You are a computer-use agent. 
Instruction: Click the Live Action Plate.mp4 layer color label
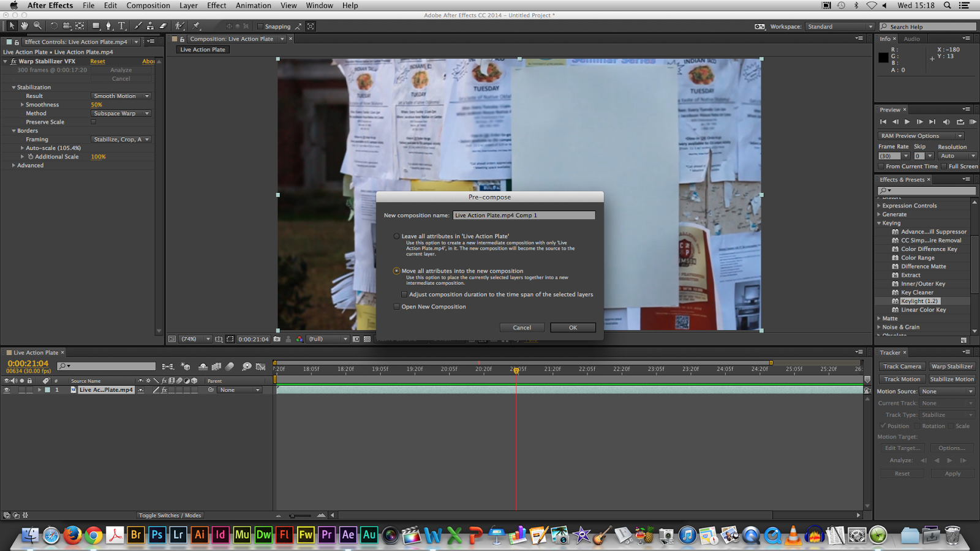(x=48, y=390)
